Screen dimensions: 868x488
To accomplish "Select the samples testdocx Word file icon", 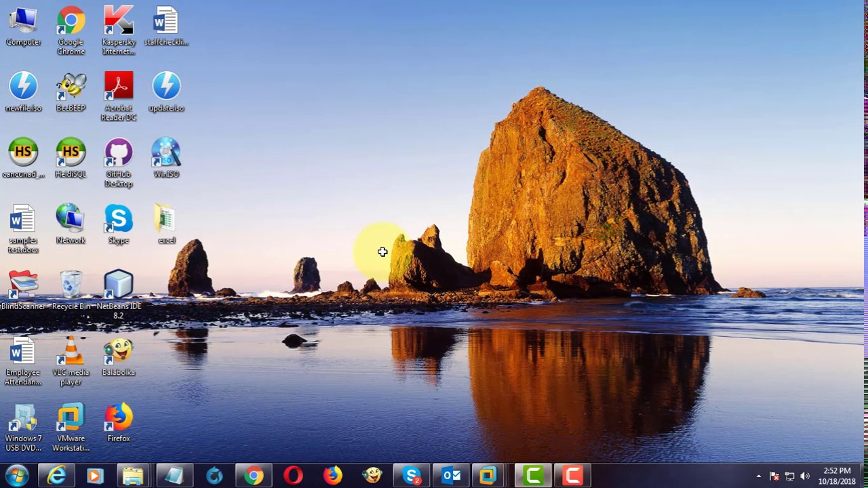I will [x=23, y=229].
